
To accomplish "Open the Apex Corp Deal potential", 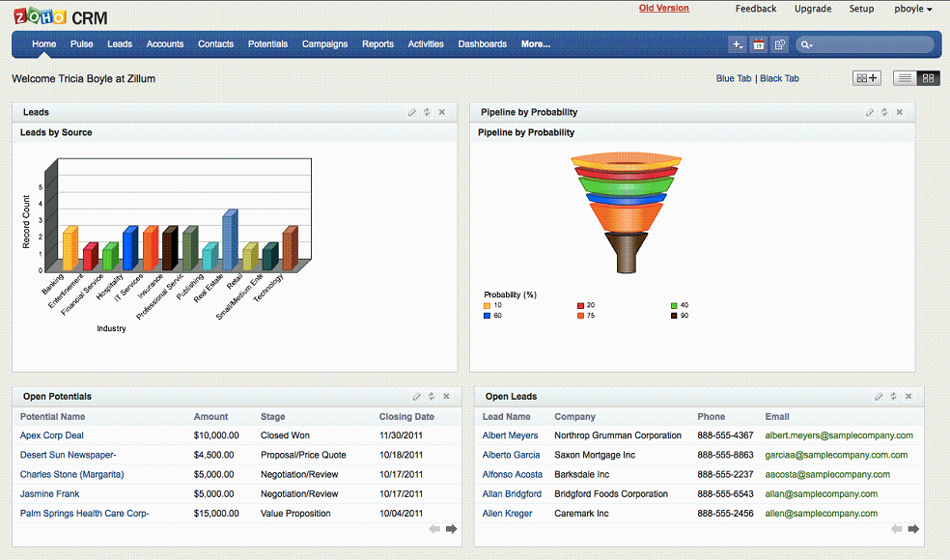I will coord(51,435).
